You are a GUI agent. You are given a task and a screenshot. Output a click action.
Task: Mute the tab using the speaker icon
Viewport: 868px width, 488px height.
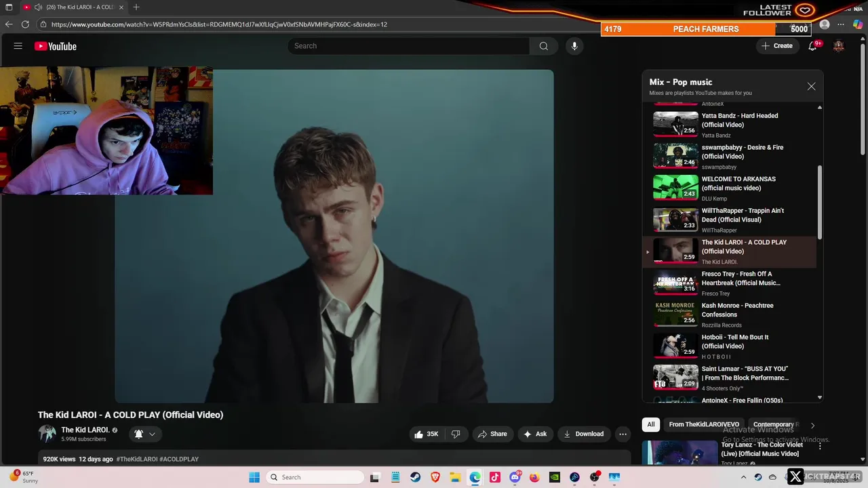[x=38, y=7]
